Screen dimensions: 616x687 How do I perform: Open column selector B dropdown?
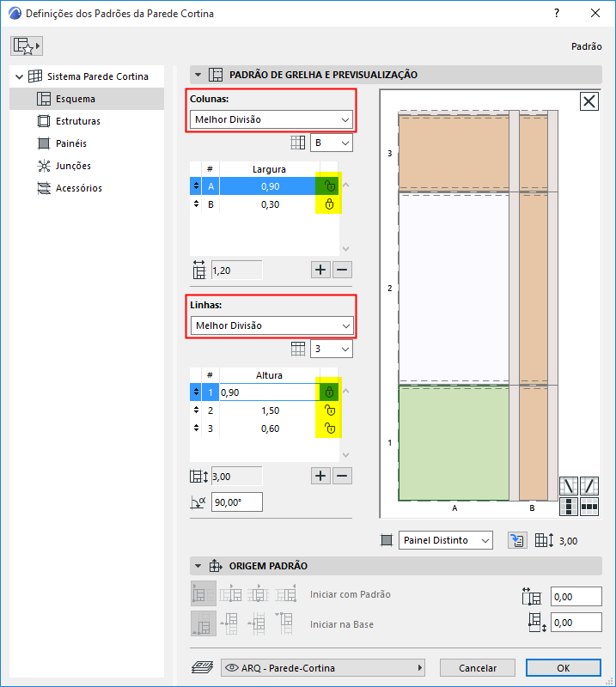tap(332, 143)
